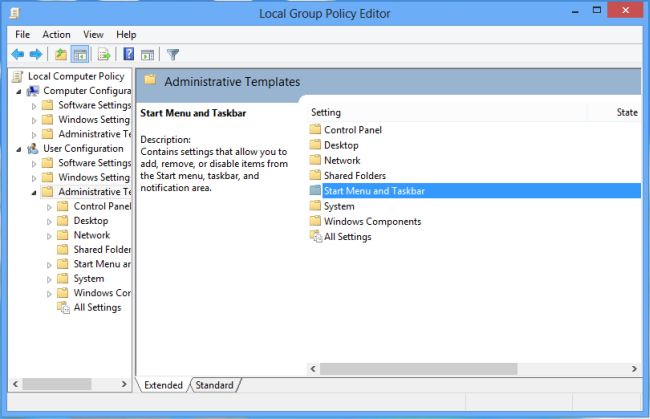Image resolution: width=650 pixels, height=419 pixels.
Task: Click the Computer Configuration node icon
Action: (33, 91)
